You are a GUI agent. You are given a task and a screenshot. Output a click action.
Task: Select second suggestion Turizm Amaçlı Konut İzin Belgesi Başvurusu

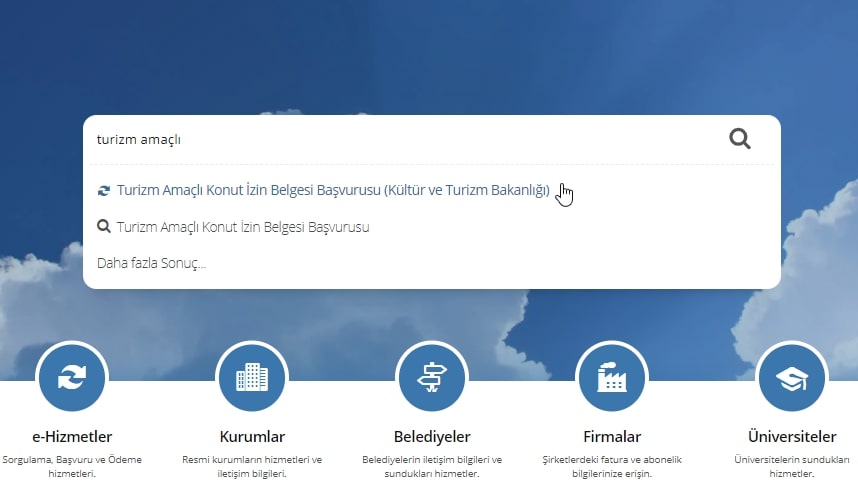(243, 227)
